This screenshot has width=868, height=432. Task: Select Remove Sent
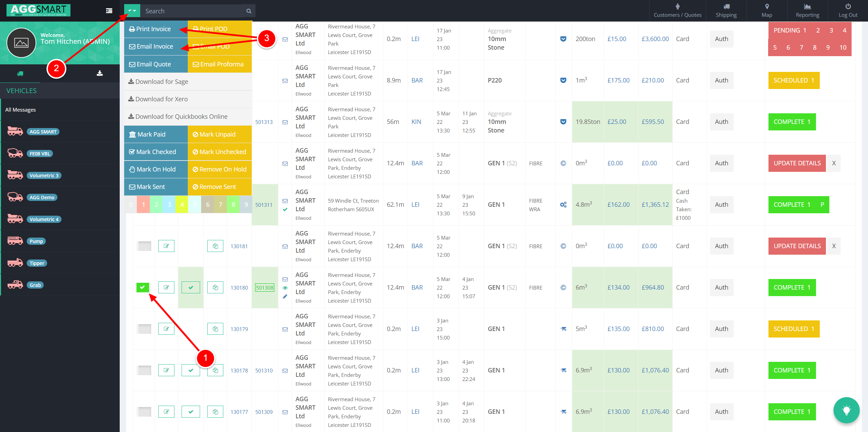(x=220, y=187)
